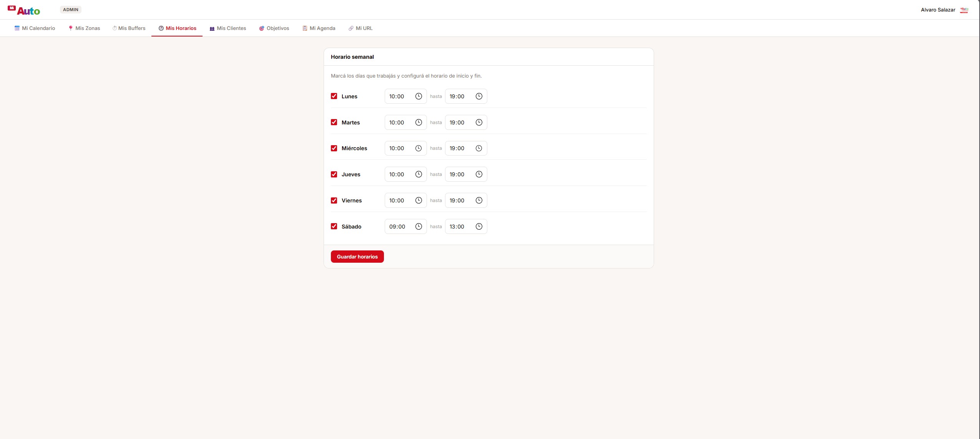The width and height of the screenshot is (980, 439).
Task: Disable the Jueves workday checkbox
Action: [x=334, y=174]
